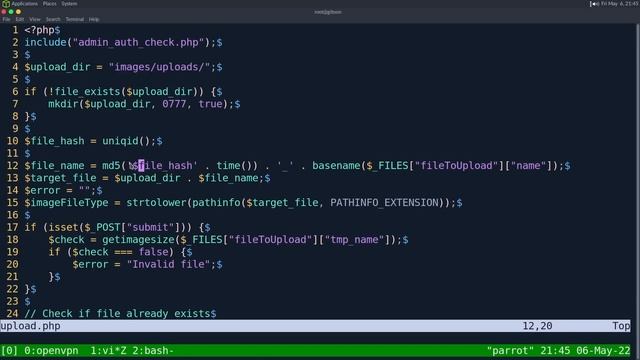Open the terminal Search menu
Image resolution: width=640 pixels, height=360 pixels.
click(53, 19)
